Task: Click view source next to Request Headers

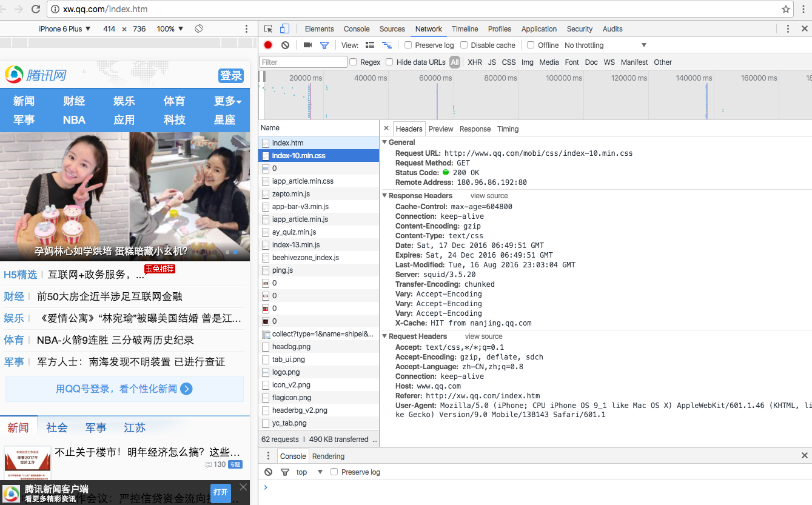Action: (x=483, y=336)
